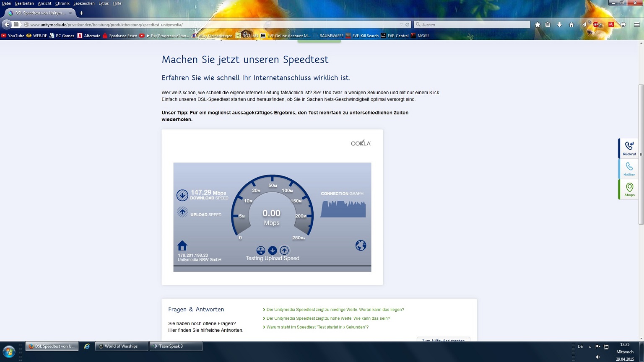The height and width of the screenshot is (362, 644).
Task: Switch to TeamSpeak 3 taskbar button
Action: (x=176, y=346)
